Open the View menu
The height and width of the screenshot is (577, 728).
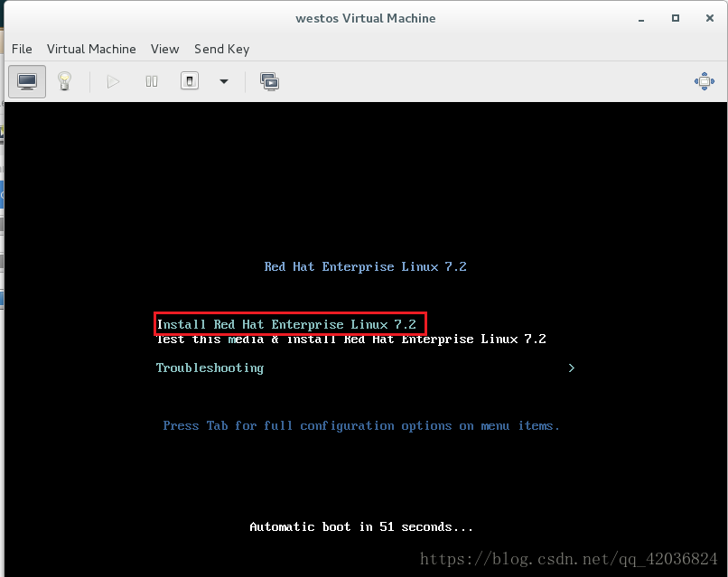point(164,49)
